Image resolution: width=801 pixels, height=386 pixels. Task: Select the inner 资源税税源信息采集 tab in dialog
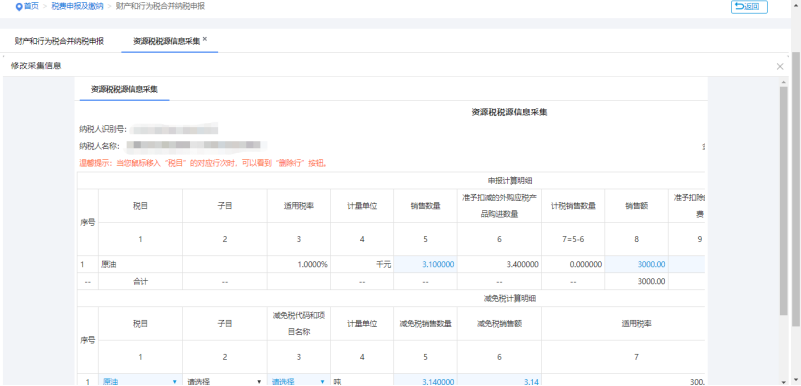click(124, 89)
